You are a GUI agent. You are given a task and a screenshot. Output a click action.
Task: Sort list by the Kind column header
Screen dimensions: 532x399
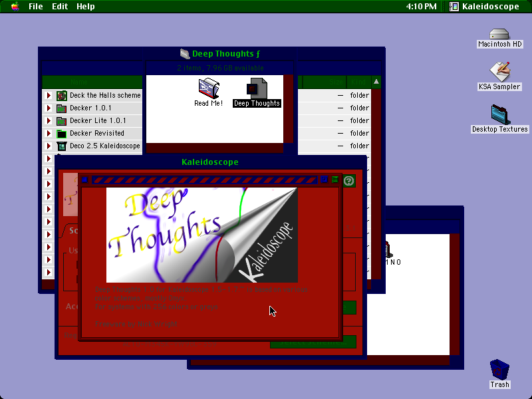(x=358, y=82)
